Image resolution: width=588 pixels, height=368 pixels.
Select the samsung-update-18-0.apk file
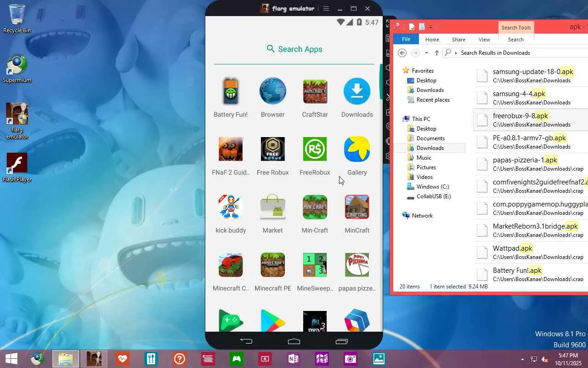coord(531,75)
